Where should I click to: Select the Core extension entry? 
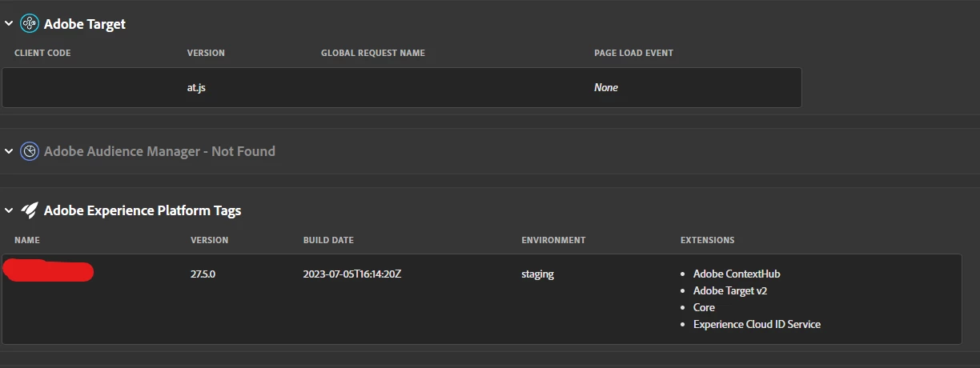click(x=704, y=307)
